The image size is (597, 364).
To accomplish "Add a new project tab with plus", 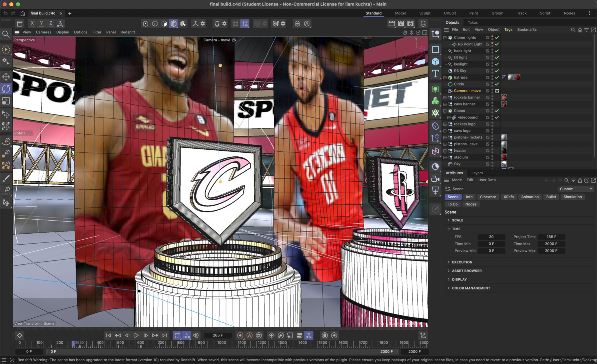I will pyautogui.click(x=70, y=13).
